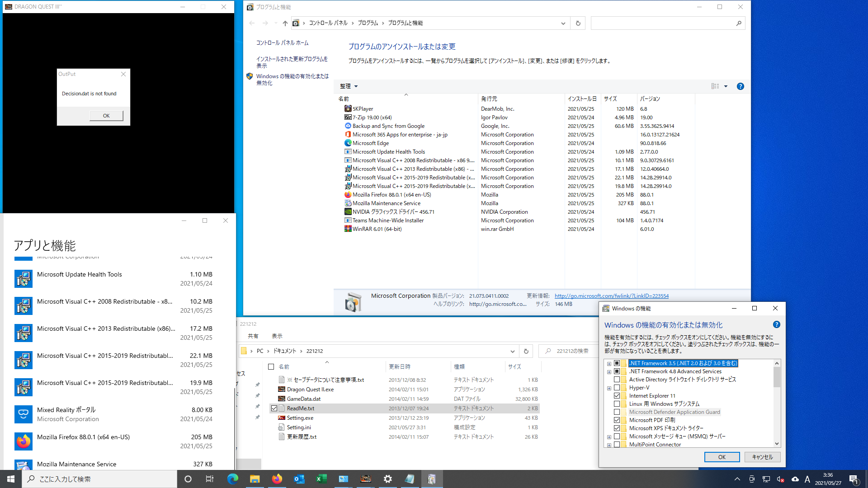Sort files by the 更新日時 column
The image size is (868, 488).
(x=418, y=367)
